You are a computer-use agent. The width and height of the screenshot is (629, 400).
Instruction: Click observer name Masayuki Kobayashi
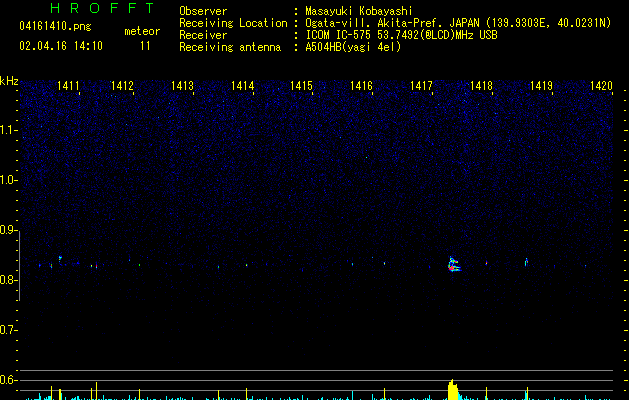(x=359, y=11)
